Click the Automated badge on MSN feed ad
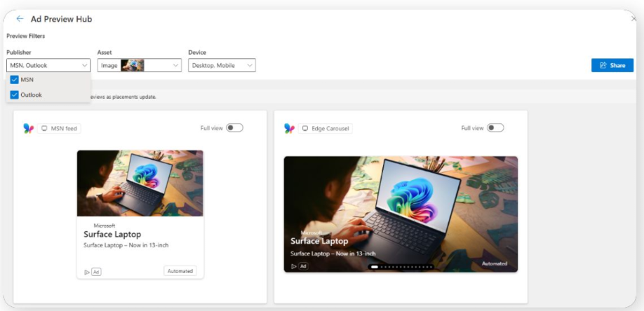The width and height of the screenshot is (644, 311). (x=180, y=271)
